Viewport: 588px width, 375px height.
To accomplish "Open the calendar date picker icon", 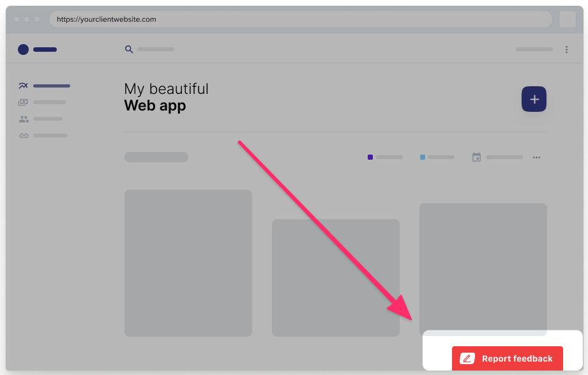I will [476, 157].
